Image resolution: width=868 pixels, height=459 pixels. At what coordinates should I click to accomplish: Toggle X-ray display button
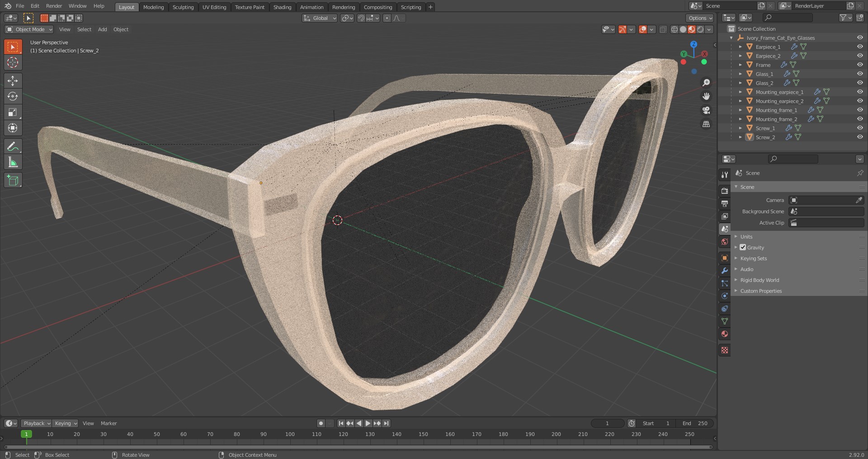[663, 29]
